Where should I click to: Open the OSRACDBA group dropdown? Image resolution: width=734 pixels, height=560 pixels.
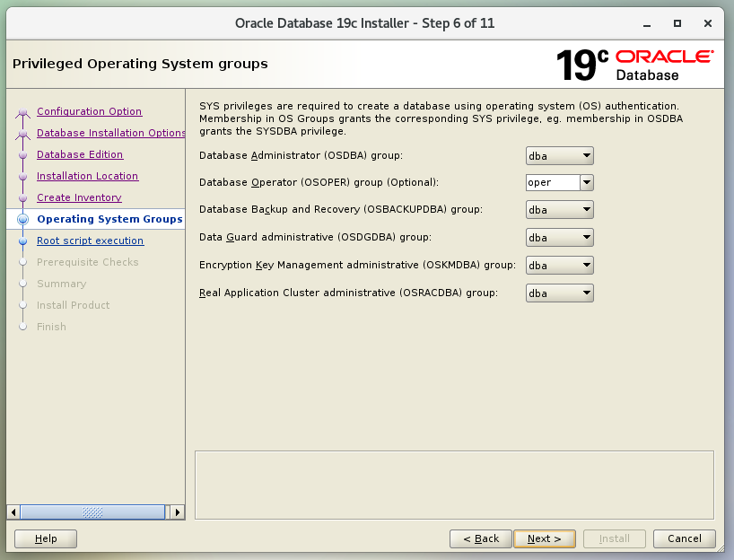[x=559, y=293]
